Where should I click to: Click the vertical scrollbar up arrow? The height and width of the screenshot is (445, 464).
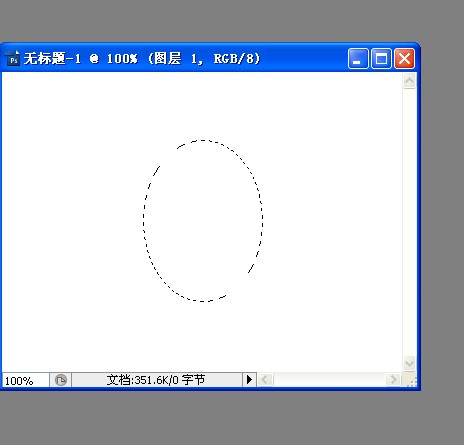pyautogui.click(x=409, y=81)
